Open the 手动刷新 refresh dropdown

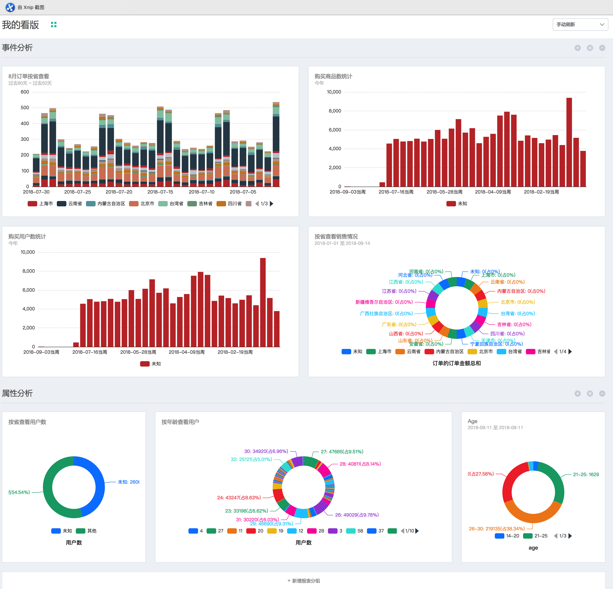point(580,25)
